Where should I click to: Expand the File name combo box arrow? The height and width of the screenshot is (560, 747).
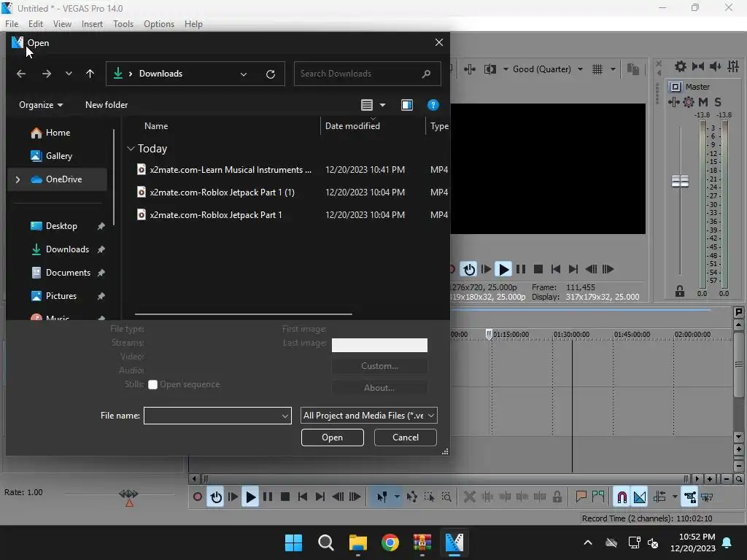(x=285, y=416)
